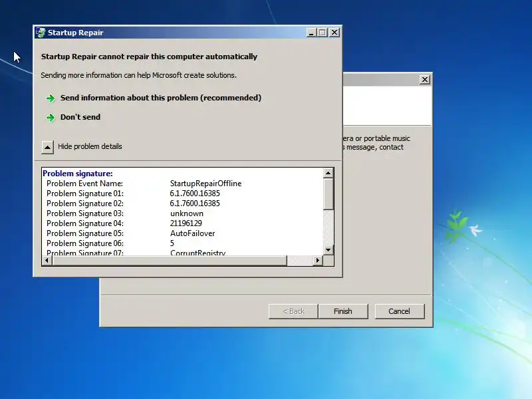Click 'Sending more information can help Microsoft' text

(139, 75)
